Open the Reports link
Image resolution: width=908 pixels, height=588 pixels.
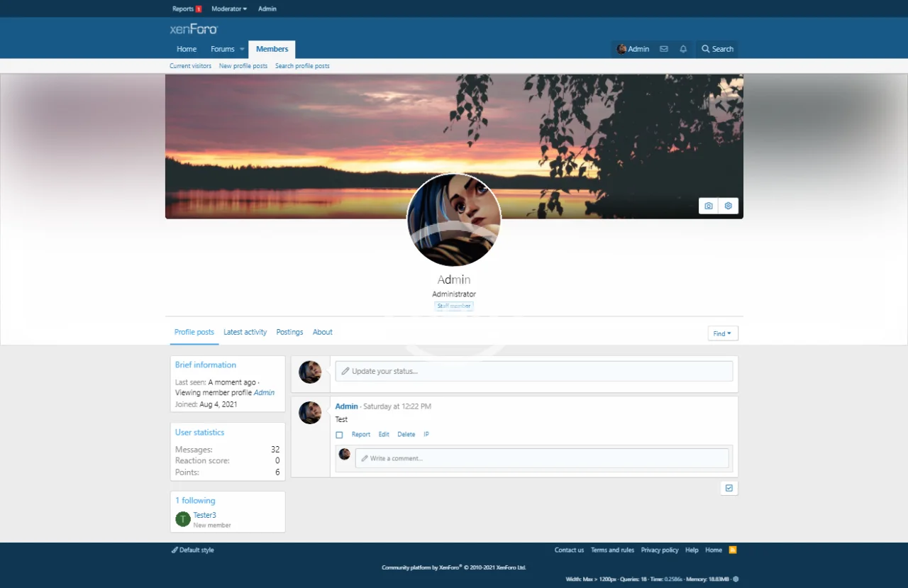[x=183, y=9]
